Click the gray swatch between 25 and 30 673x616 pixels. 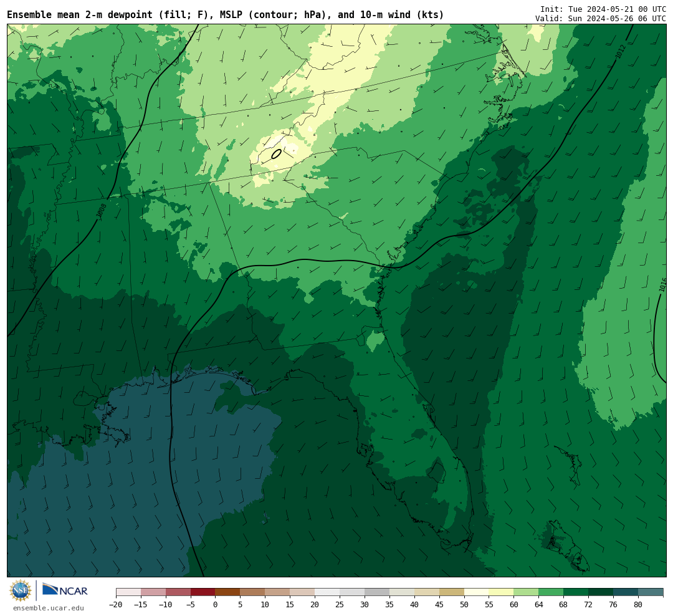point(352,592)
